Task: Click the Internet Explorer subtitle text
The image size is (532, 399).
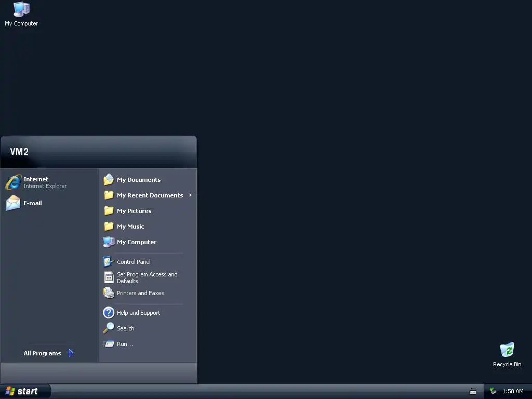Action: click(x=45, y=187)
